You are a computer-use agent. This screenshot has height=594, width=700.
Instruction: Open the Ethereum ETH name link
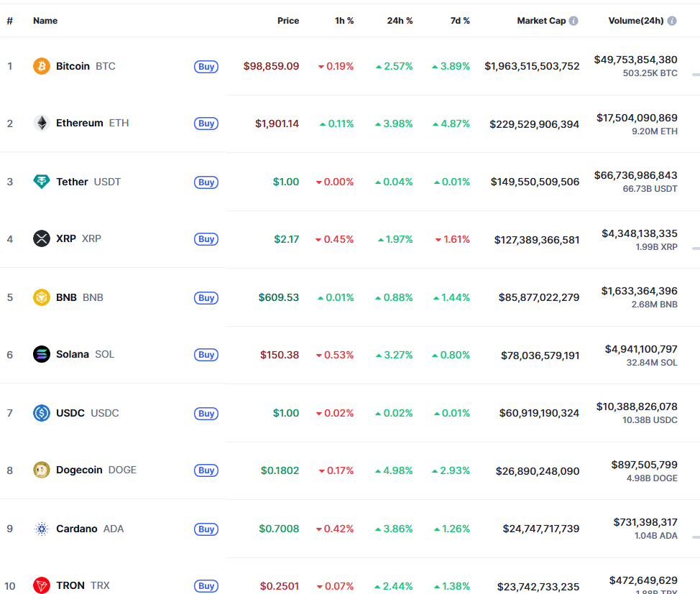[93, 123]
